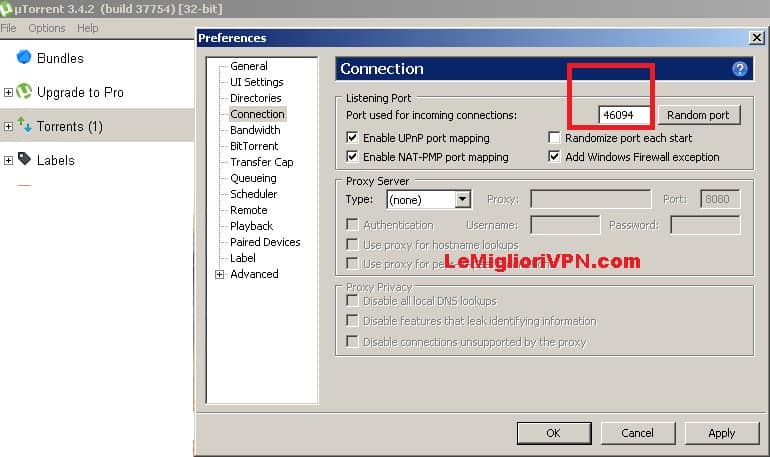
Task: Select Connection in preferences tree
Action: [257, 114]
